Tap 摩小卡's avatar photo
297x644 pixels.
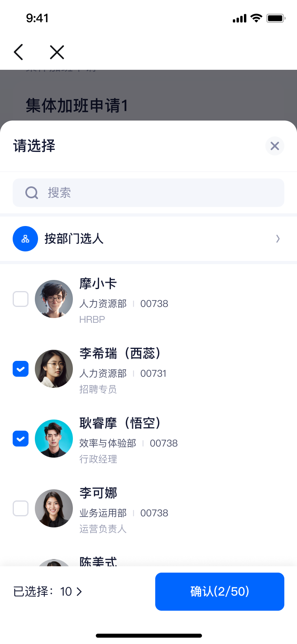tap(54, 299)
